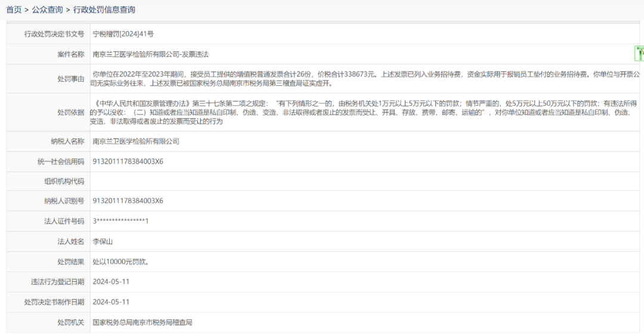Screen dimensions: 644x336
Task: Select taxpayer ID value beside 纳税人识别号
Action: 128,201
